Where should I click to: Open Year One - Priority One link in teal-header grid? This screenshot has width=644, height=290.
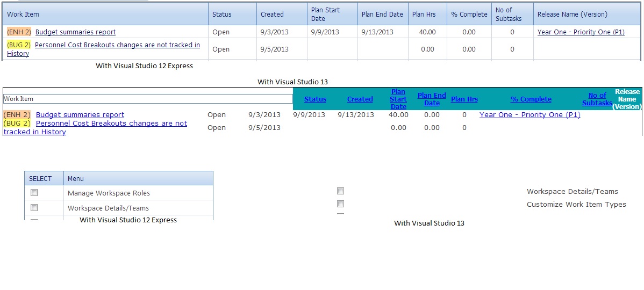(x=530, y=115)
